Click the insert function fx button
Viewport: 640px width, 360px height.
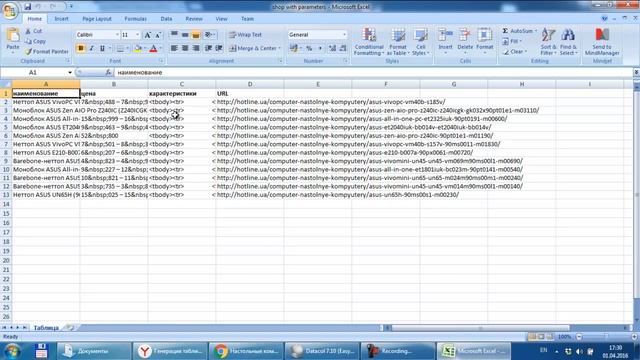(108, 73)
